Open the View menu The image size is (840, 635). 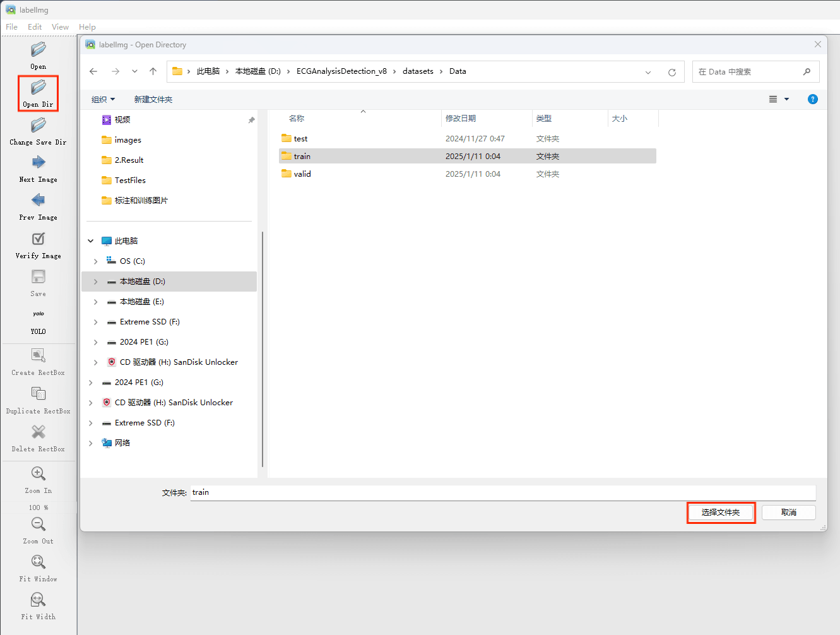pos(60,27)
